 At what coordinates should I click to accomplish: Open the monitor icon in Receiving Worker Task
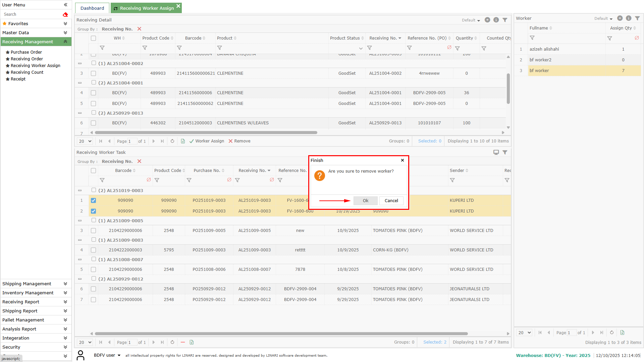pos(496,152)
